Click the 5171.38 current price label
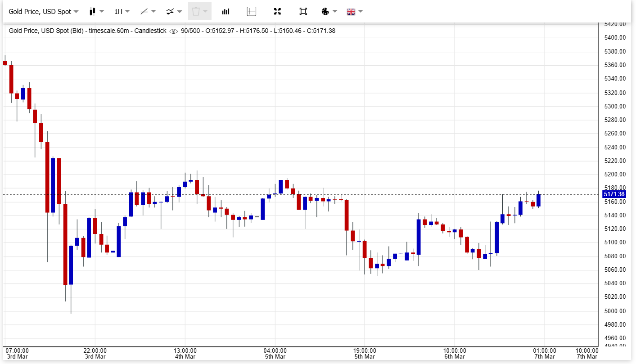 pos(614,194)
